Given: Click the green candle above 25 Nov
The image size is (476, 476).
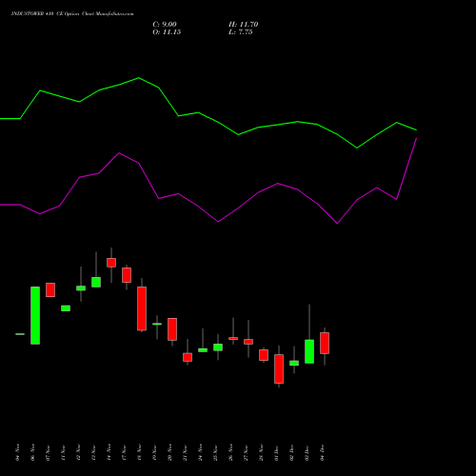Looking at the screenshot, I should click(x=218, y=347).
